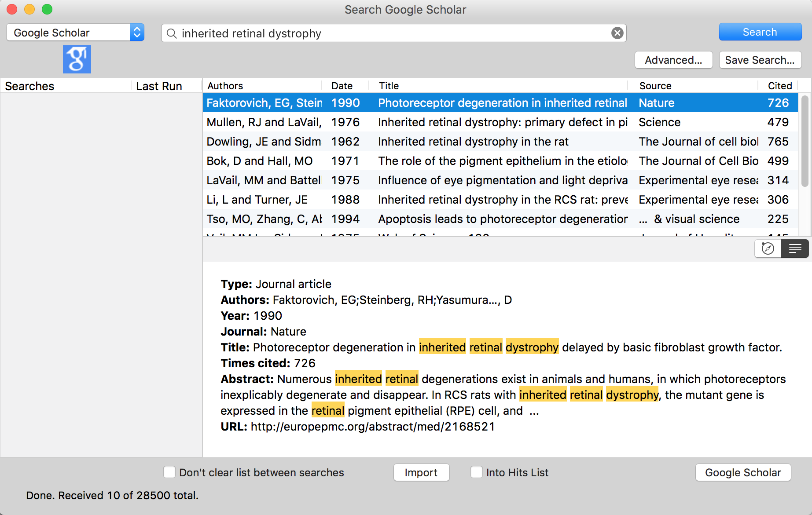Click 'The role of the pigment epithelium' title

[x=503, y=161]
